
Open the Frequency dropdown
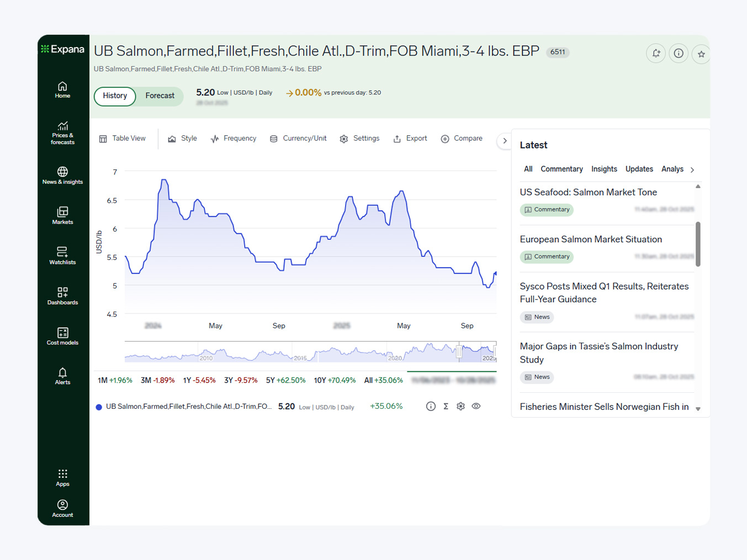[x=234, y=138]
